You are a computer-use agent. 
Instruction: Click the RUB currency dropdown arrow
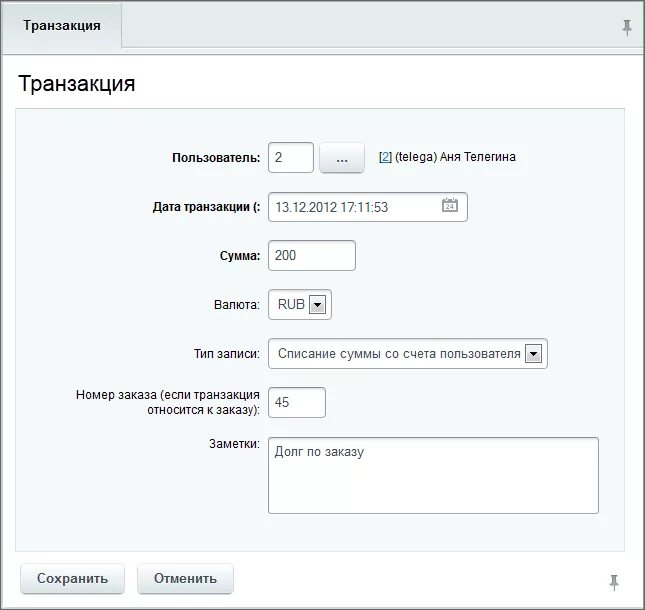317,305
